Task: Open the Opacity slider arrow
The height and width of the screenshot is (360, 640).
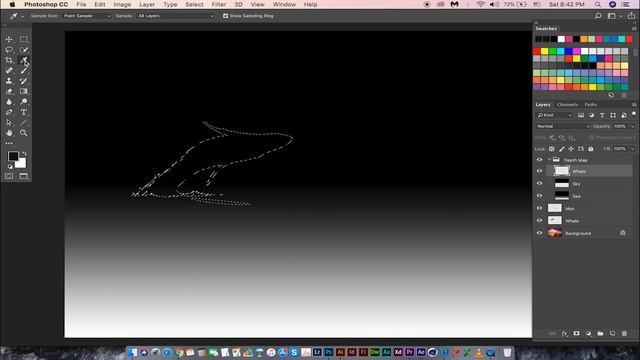Action: pyautogui.click(x=633, y=127)
